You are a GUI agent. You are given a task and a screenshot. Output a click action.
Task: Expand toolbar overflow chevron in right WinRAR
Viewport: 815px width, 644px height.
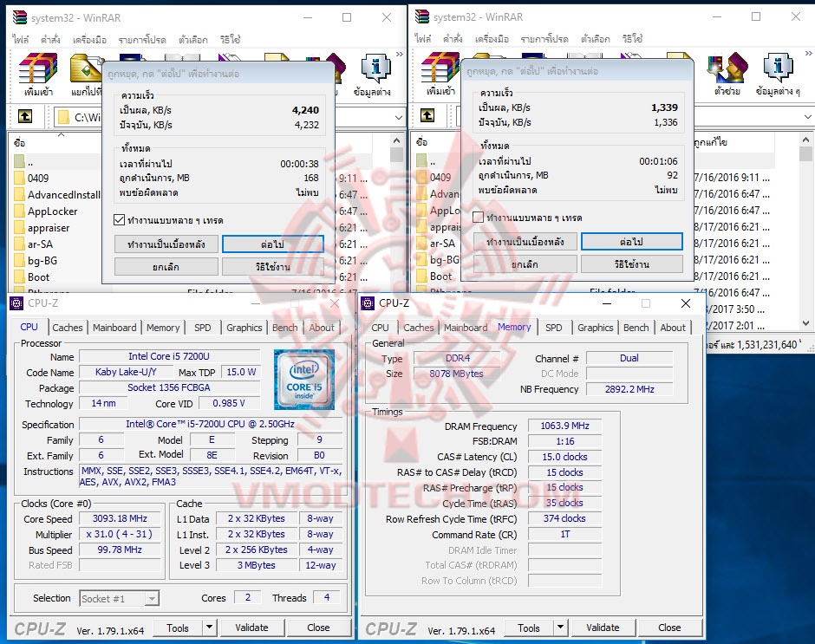pyautogui.click(x=808, y=53)
